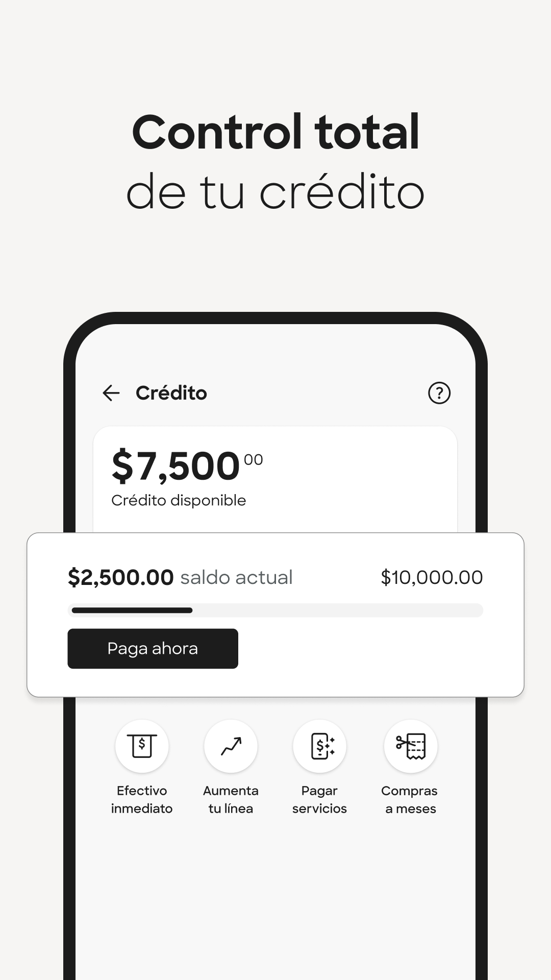Click the Crédito screen title

point(171,393)
